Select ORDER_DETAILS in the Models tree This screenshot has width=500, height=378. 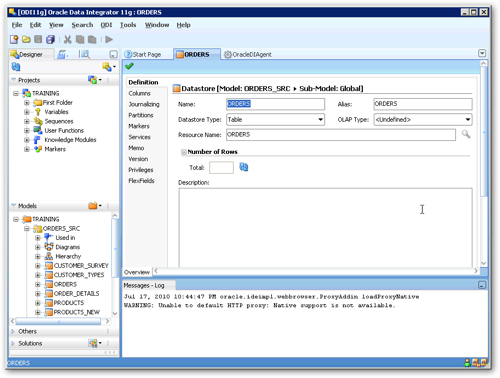coord(76,294)
